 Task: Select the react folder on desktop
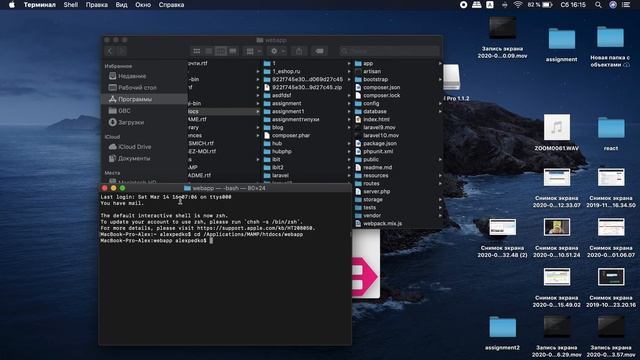(x=611, y=133)
